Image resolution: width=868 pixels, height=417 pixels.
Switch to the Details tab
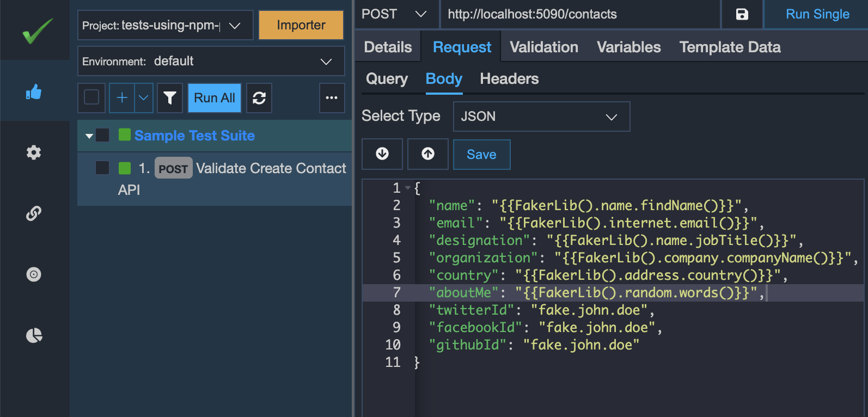coord(388,47)
